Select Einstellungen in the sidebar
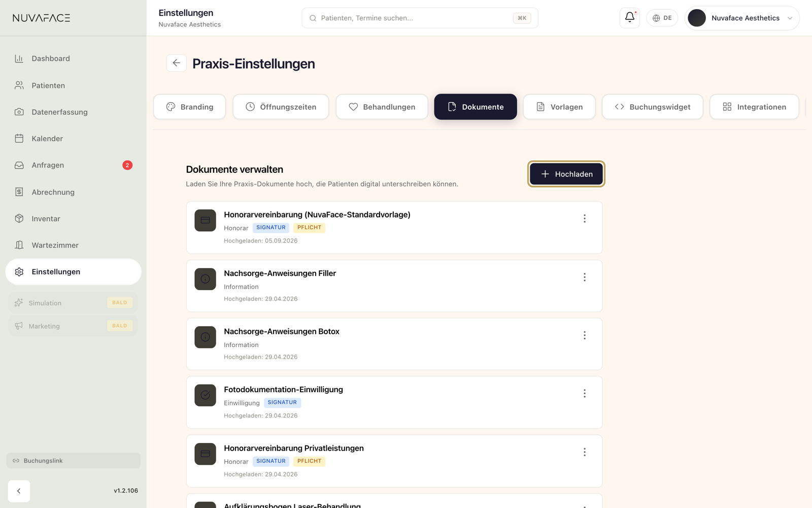Image resolution: width=812 pixels, height=508 pixels. pyautogui.click(x=73, y=272)
